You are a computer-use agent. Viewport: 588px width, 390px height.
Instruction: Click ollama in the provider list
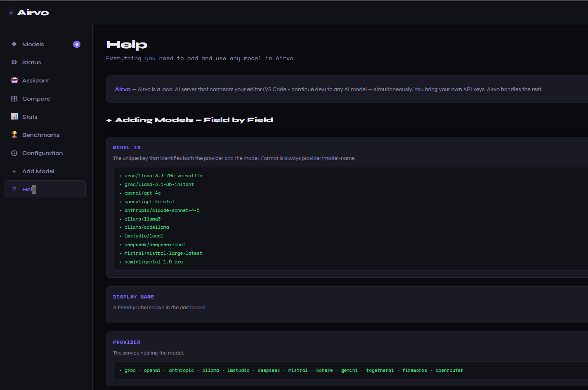tap(210, 370)
